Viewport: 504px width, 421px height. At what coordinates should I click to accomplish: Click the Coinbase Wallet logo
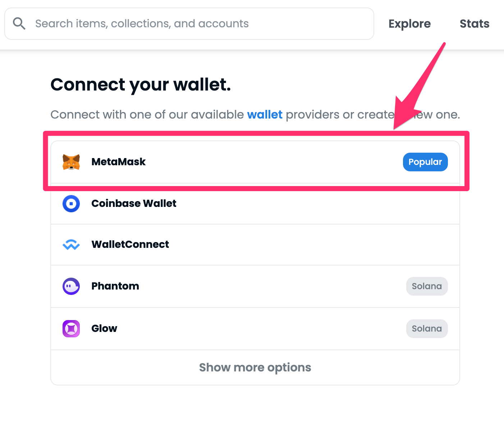click(71, 204)
